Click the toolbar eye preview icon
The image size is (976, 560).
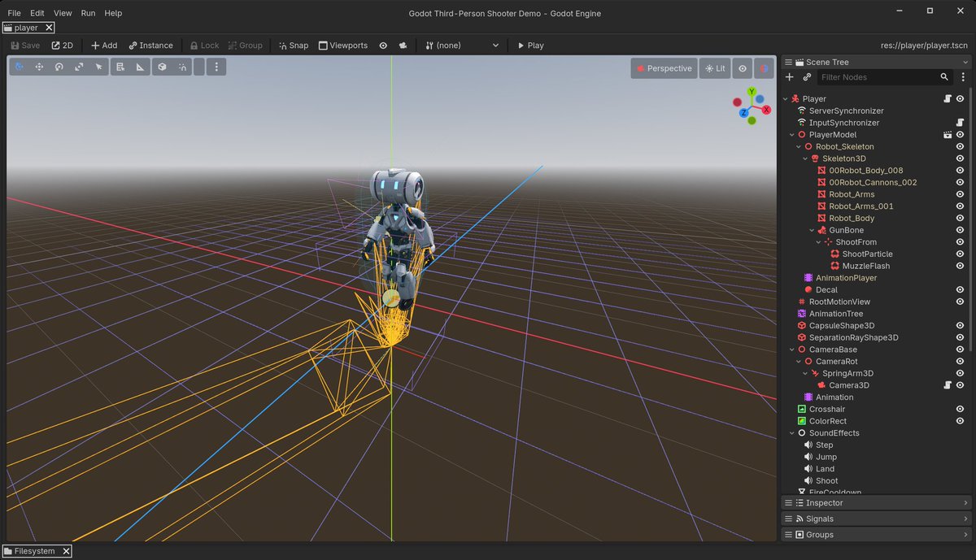click(384, 46)
